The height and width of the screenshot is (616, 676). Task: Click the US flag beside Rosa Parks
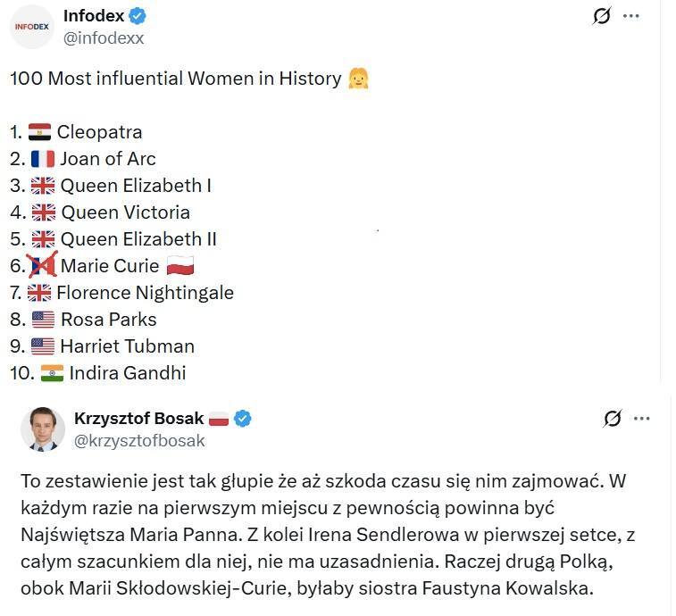coord(42,320)
